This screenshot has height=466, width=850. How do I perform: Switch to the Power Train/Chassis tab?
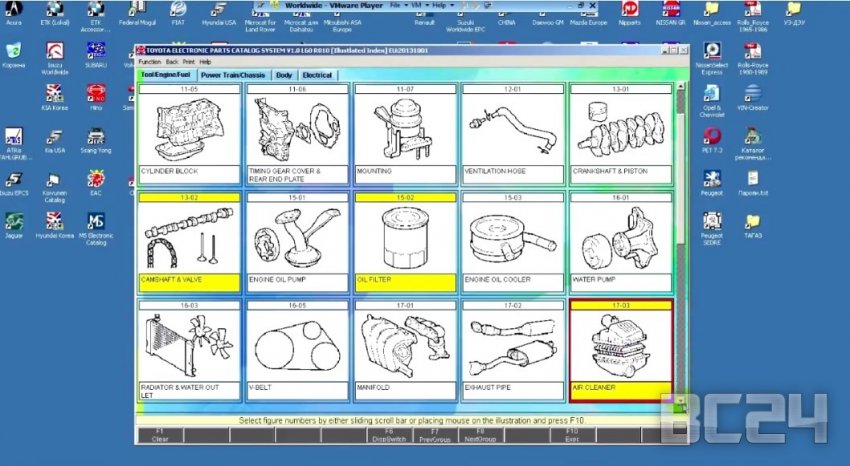click(x=233, y=75)
